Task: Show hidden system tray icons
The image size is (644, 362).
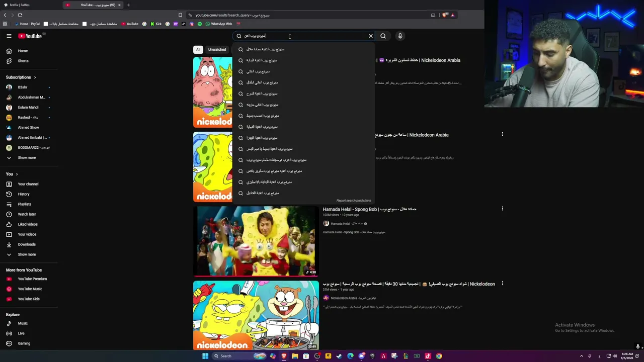Action: tap(582, 356)
